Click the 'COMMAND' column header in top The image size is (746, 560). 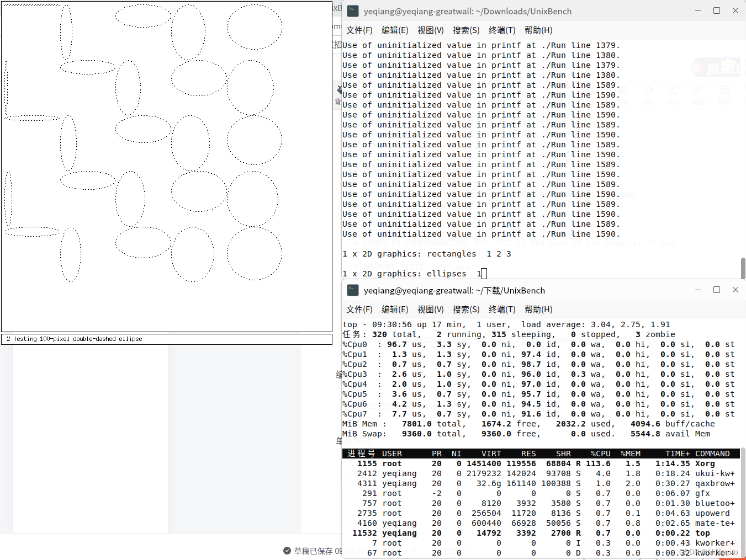[x=712, y=454]
